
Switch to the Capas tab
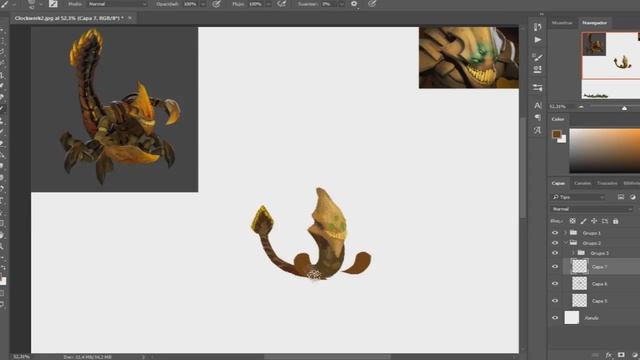[558, 183]
